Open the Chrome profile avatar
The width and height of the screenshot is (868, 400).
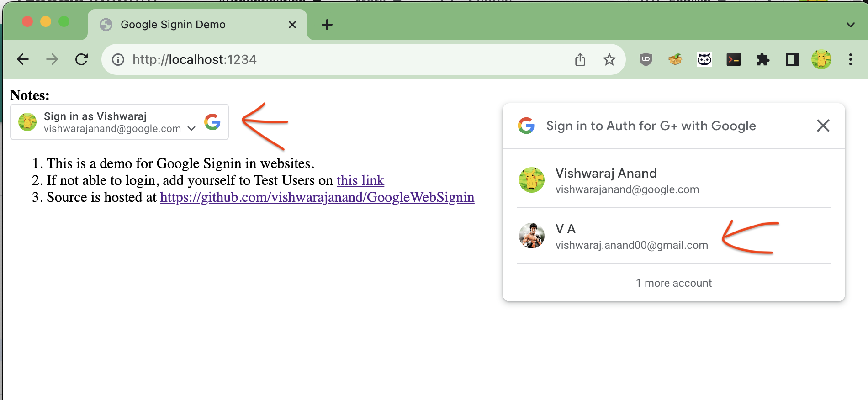point(821,59)
